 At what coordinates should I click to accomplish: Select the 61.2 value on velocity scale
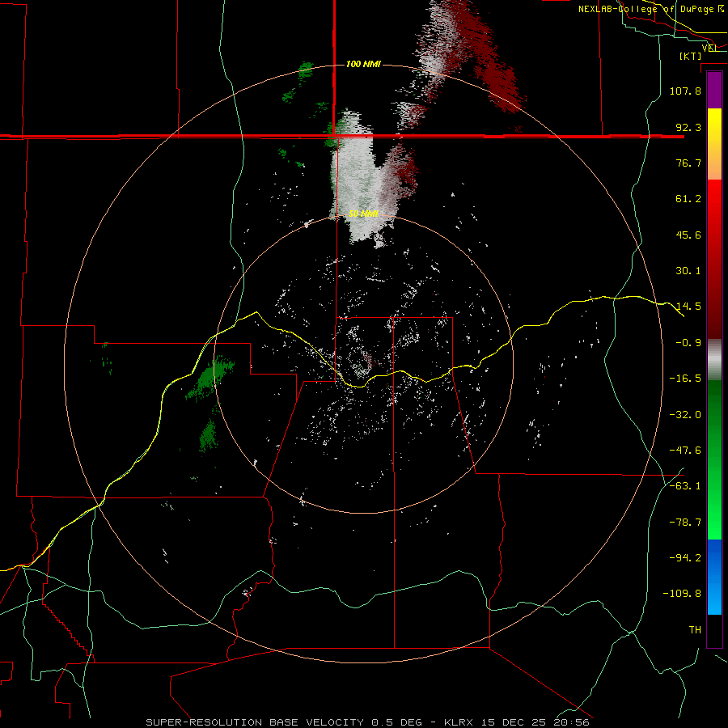688,199
